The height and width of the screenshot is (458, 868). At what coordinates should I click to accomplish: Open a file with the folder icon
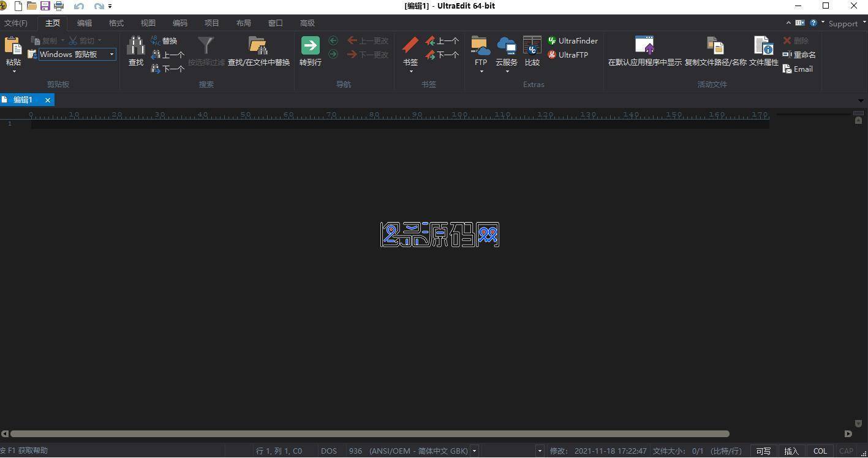[x=31, y=6]
